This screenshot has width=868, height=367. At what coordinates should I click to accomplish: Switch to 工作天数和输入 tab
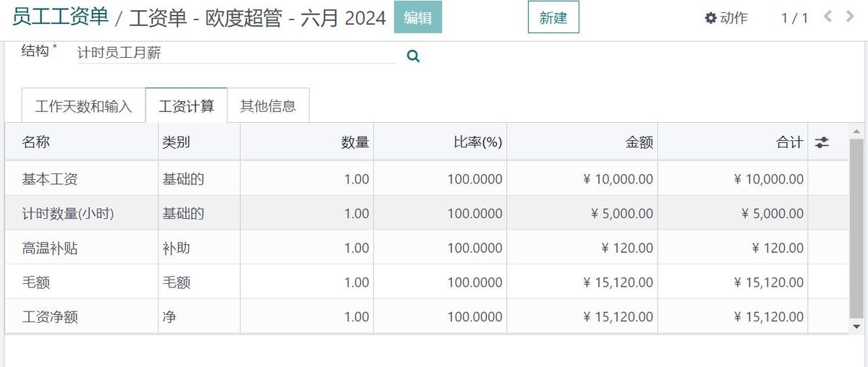tap(84, 106)
